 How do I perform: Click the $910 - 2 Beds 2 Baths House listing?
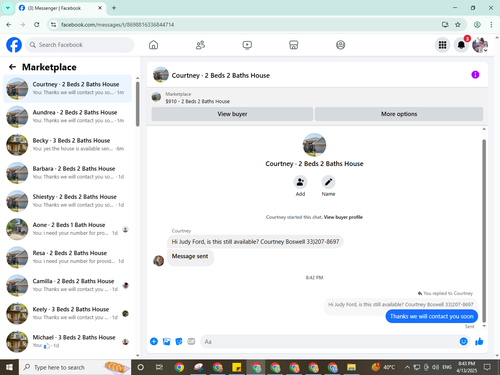[x=197, y=101]
